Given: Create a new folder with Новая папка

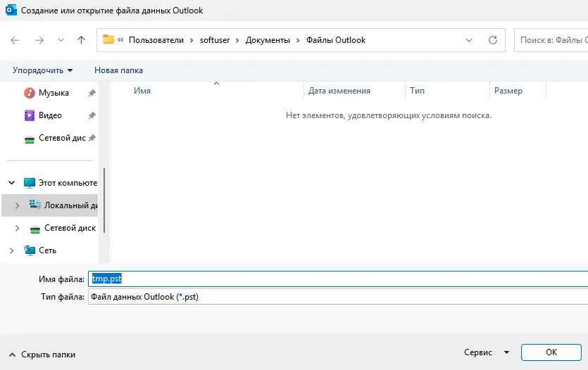Looking at the screenshot, I should pos(118,70).
